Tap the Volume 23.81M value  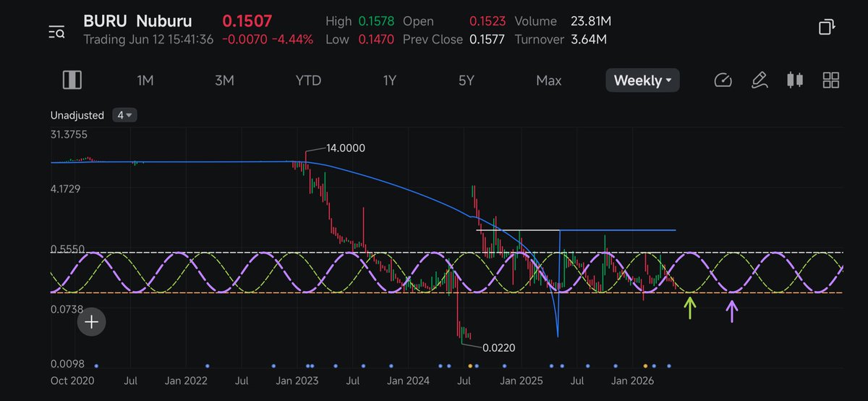click(590, 22)
